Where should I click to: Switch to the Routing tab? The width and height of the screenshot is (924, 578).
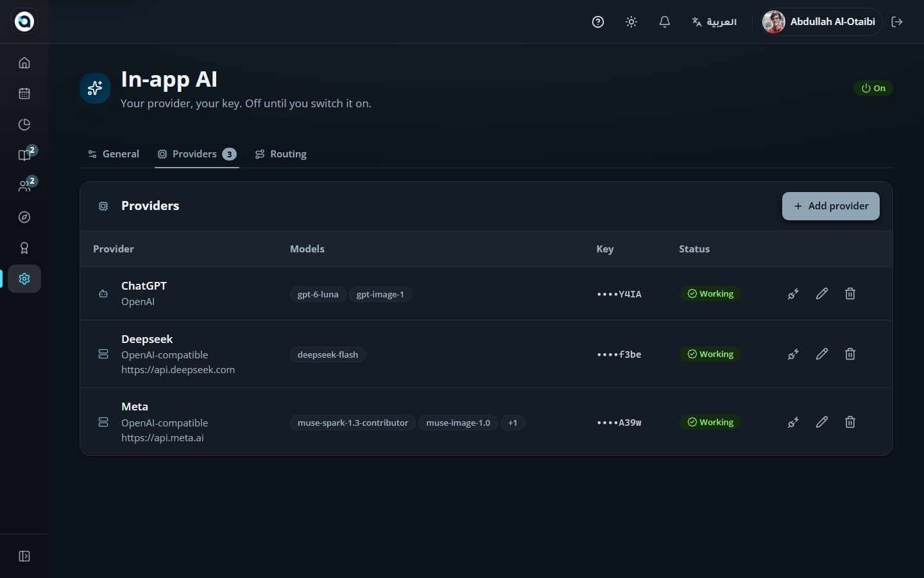coord(281,154)
